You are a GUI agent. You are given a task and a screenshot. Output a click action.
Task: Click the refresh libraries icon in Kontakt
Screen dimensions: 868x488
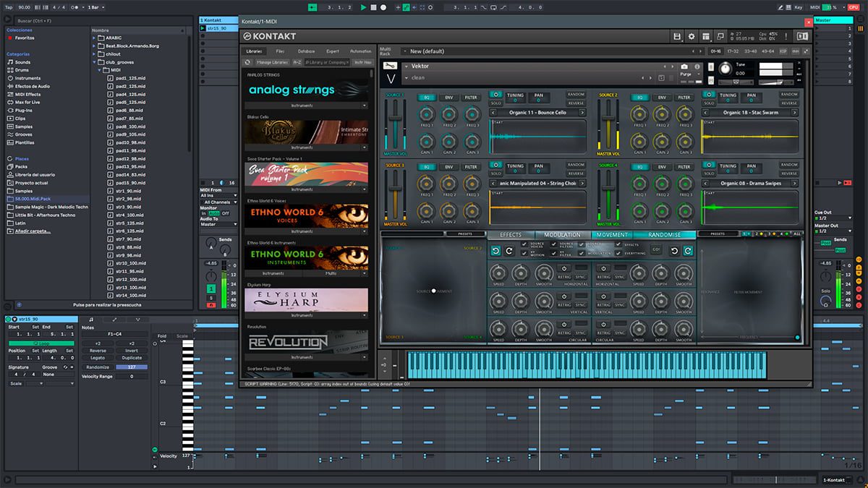247,62
